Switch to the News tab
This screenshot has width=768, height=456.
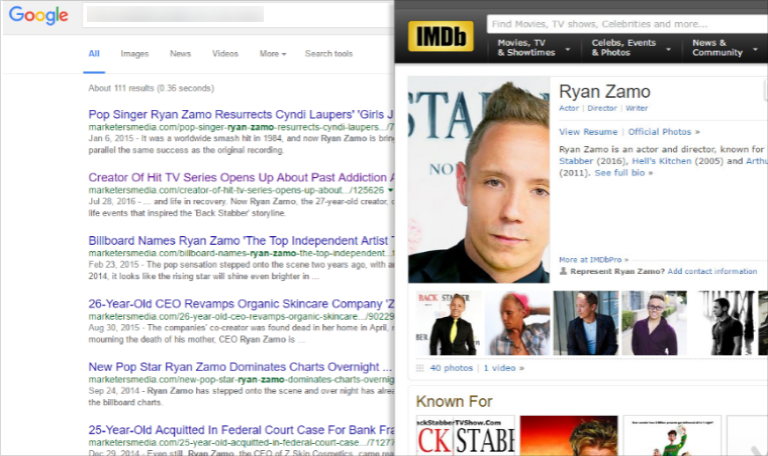(x=180, y=54)
